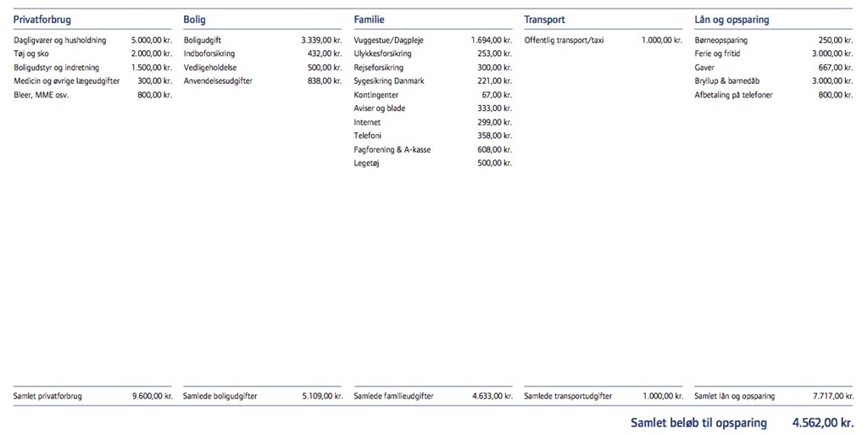
Task: Click the 1.694,00 kr. Vuggestue amount
Action: point(492,41)
